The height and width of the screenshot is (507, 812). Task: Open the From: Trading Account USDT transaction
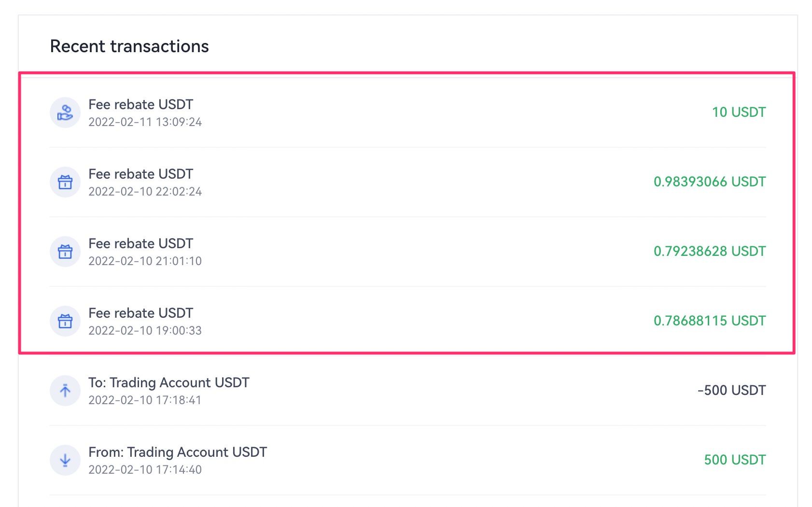click(177, 452)
